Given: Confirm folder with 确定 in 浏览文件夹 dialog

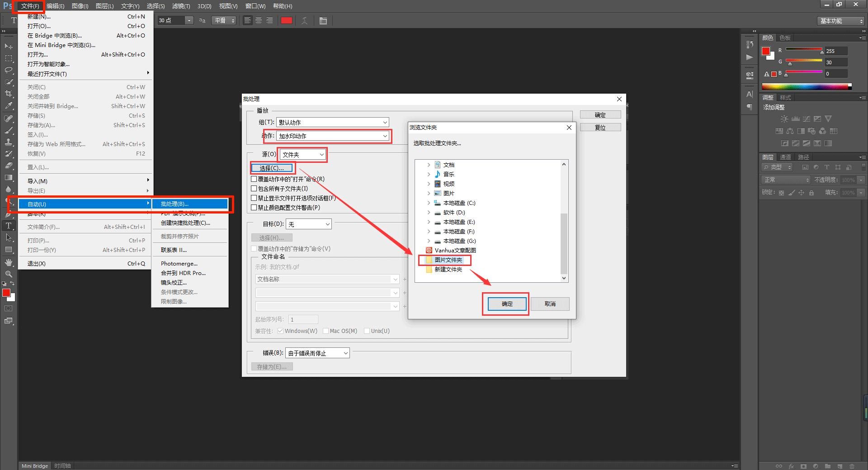Looking at the screenshot, I should pos(507,304).
